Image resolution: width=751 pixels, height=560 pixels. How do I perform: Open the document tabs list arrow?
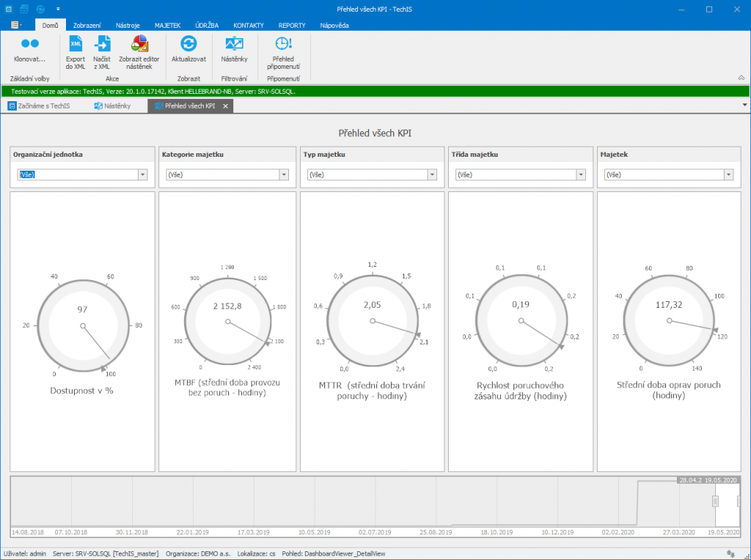point(745,106)
